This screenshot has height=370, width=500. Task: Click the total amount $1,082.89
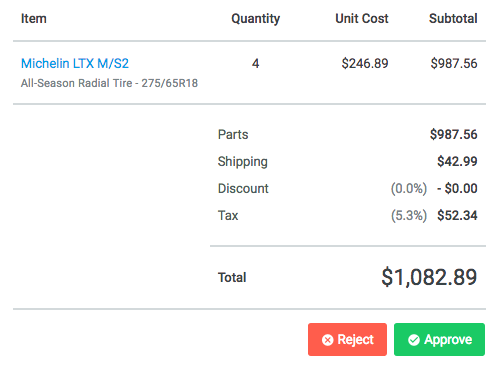[x=429, y=277]
